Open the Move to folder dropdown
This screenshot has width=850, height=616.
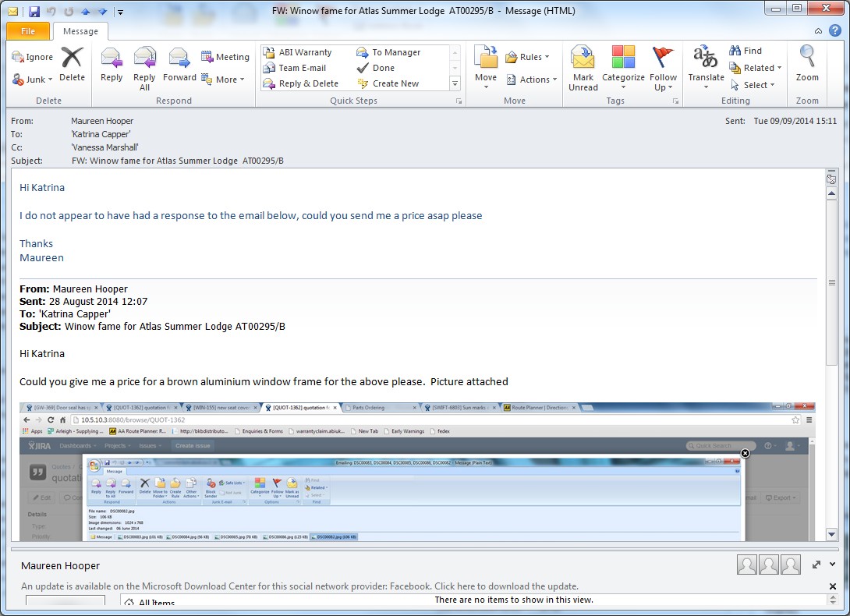coord(486,69)
